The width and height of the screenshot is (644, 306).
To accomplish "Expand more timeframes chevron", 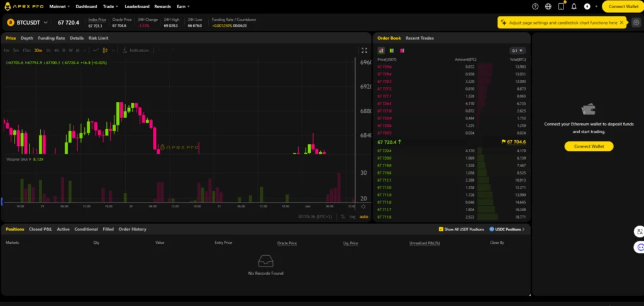I will 85,50.
